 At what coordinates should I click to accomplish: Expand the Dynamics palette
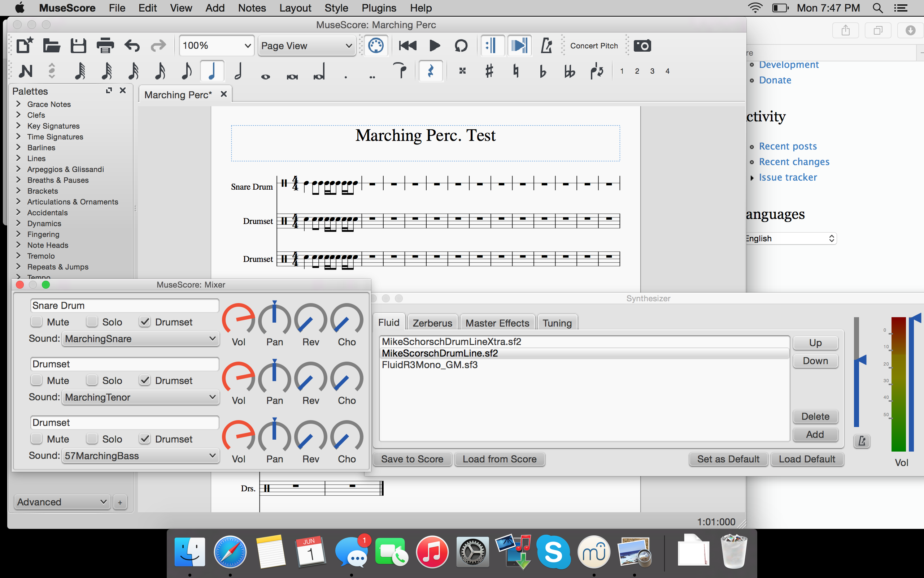pos(18,223)
